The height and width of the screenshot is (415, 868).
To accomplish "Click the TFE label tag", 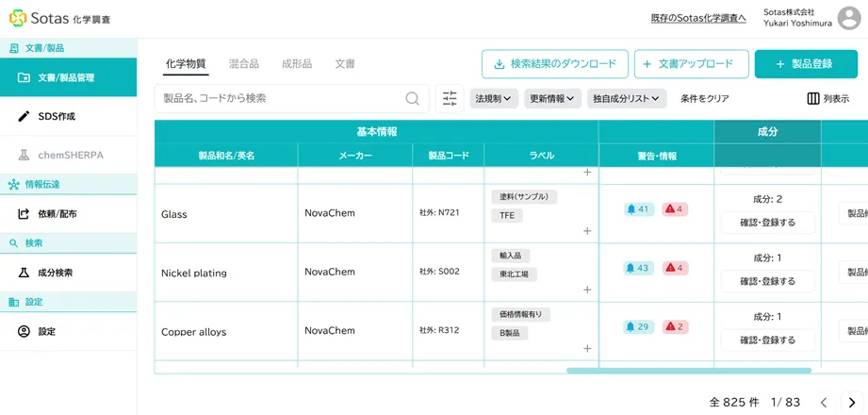I will click(506, 216).
